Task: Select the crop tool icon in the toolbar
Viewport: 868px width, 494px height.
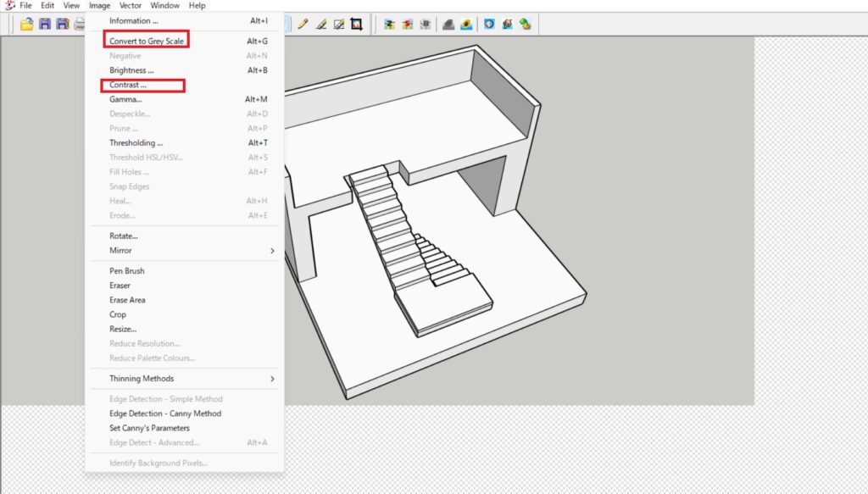Action: pyautogui.click(x=357, y=25)
